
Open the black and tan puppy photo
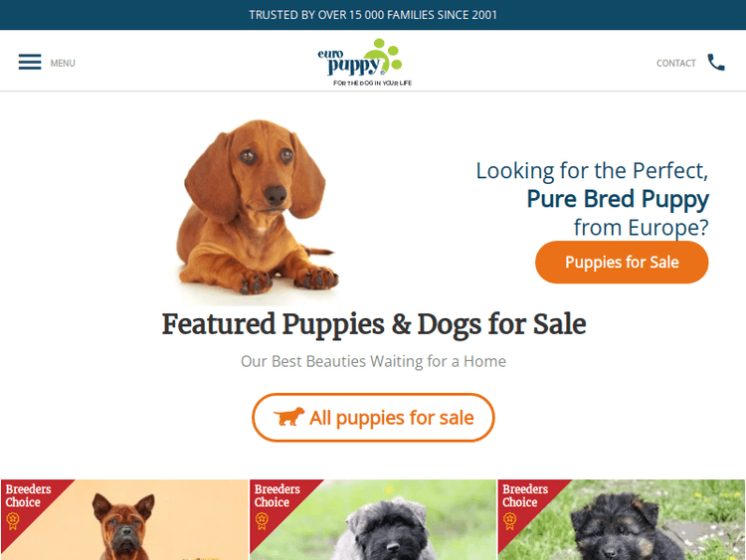(x=622, y=519)
